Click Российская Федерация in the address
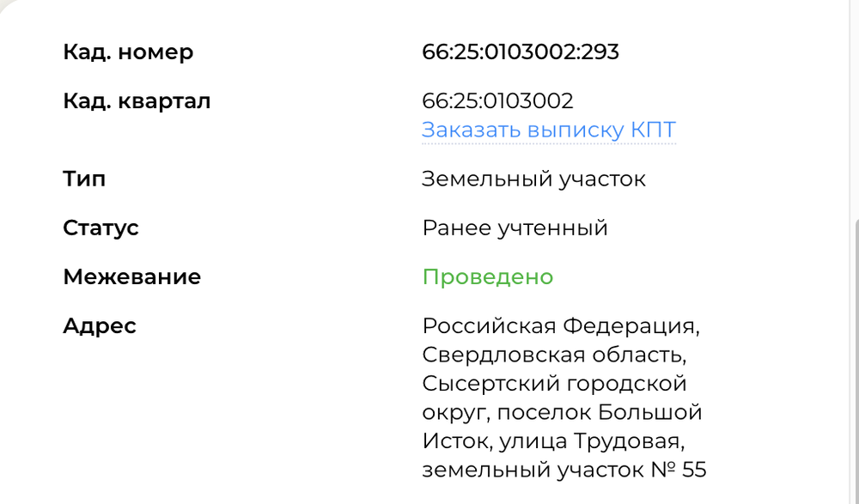The image size is (859, 504). 558,326
